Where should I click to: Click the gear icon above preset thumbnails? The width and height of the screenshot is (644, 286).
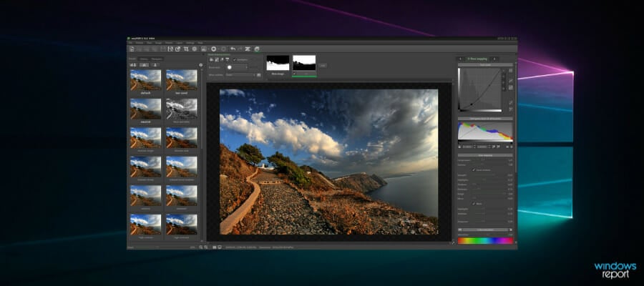pos(200,65)
